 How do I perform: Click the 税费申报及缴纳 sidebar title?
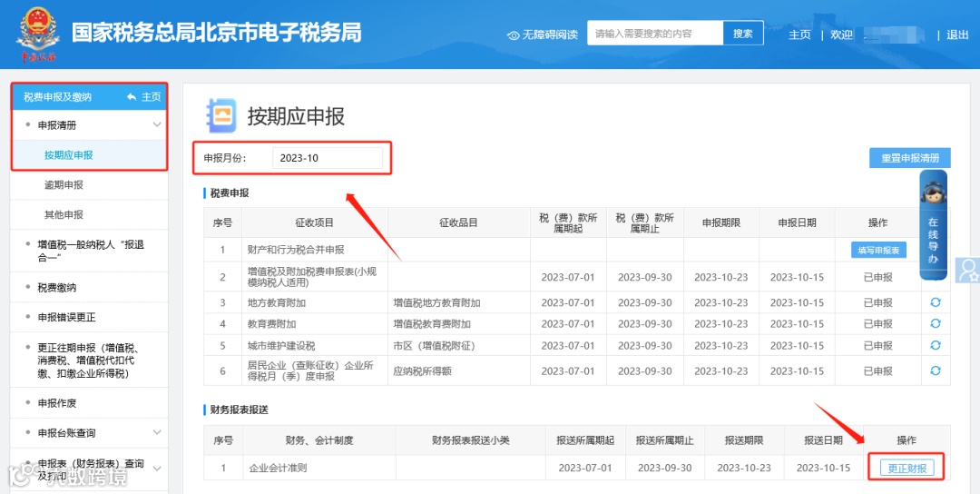click(x=57, y=97)
